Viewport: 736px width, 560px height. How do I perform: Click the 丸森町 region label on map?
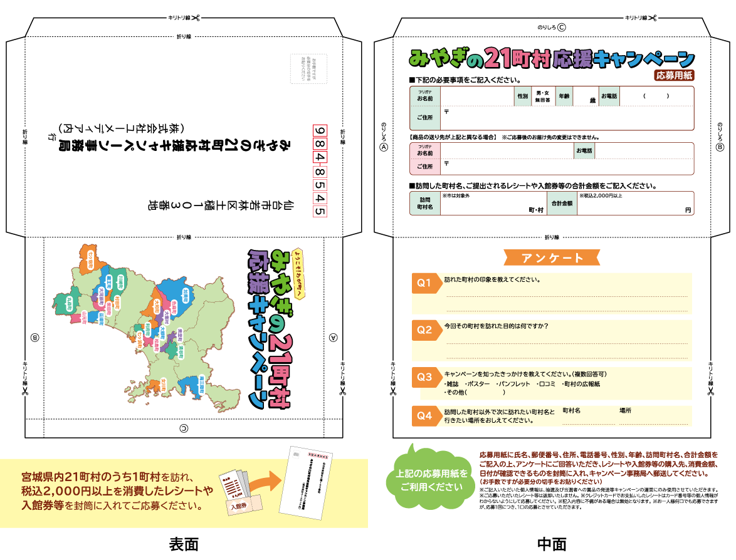(x=69, y=304)
